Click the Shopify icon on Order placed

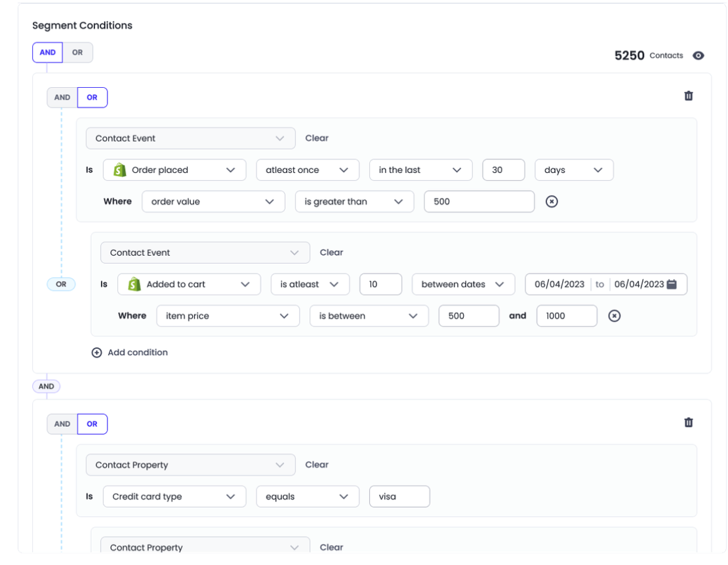[x=119, y=170]
